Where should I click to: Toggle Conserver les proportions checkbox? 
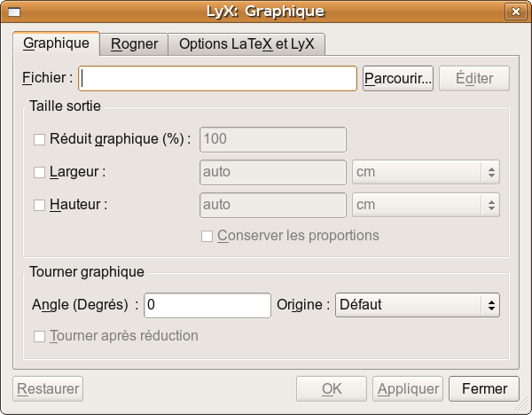[x=207, y=236]
